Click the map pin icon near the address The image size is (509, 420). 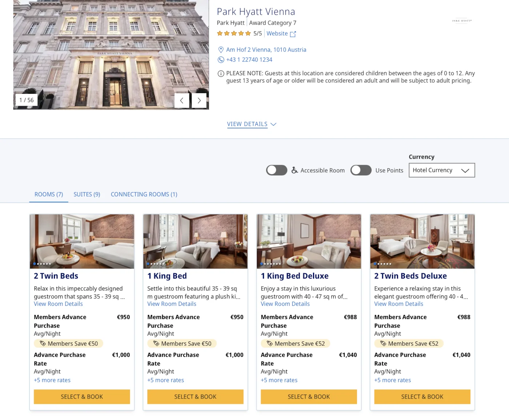pos(221,50)
